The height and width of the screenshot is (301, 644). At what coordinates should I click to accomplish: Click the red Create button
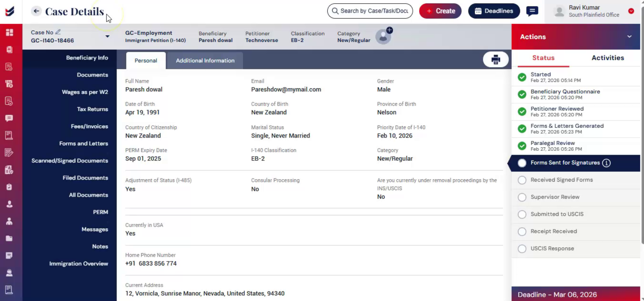click(440, 11)
